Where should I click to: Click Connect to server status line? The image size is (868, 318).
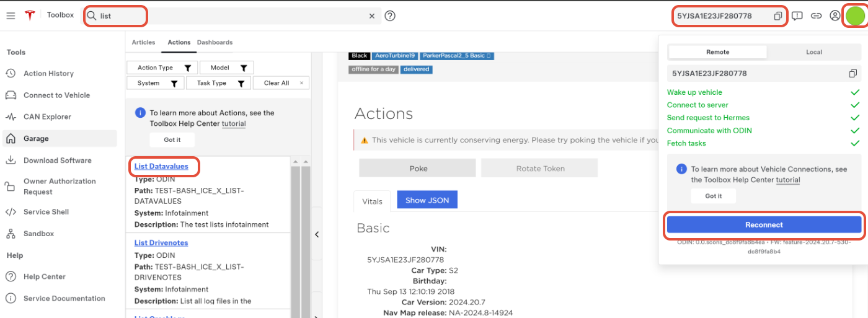click(x=697, y=105)
